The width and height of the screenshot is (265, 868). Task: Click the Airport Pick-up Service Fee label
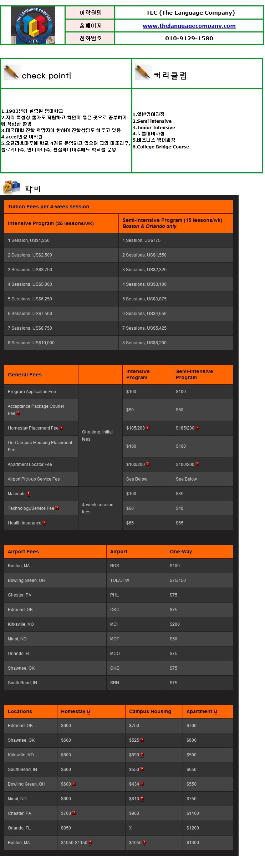(34, 479)
